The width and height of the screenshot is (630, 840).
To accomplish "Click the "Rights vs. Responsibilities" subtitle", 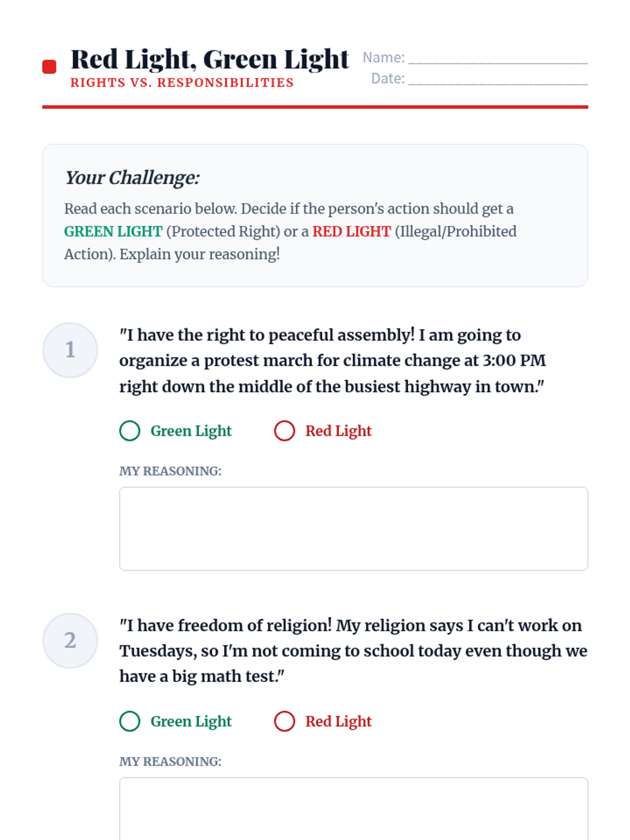I will click(182, 83).
